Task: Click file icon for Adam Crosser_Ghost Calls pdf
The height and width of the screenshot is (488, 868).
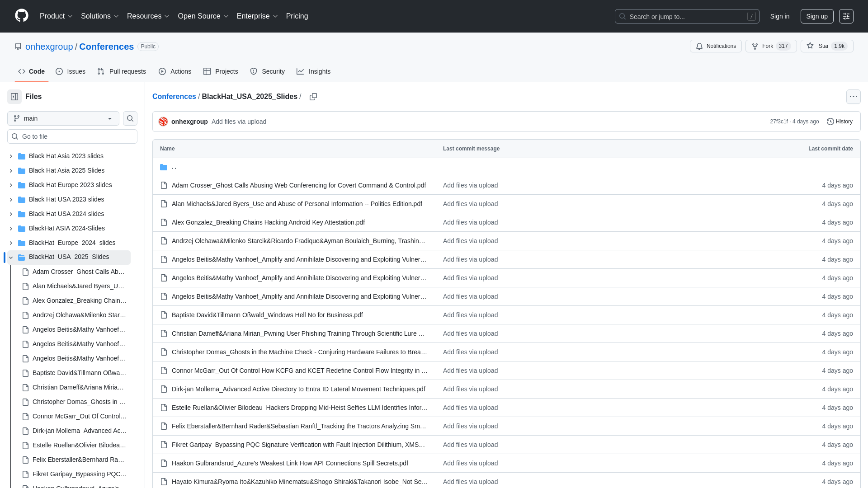Action: coord(164,185)
